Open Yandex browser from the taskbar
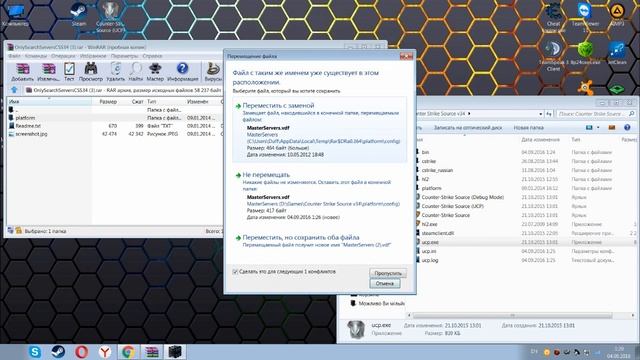The width and height of the screenshot is (640, 360). click(x=105, y=351)
